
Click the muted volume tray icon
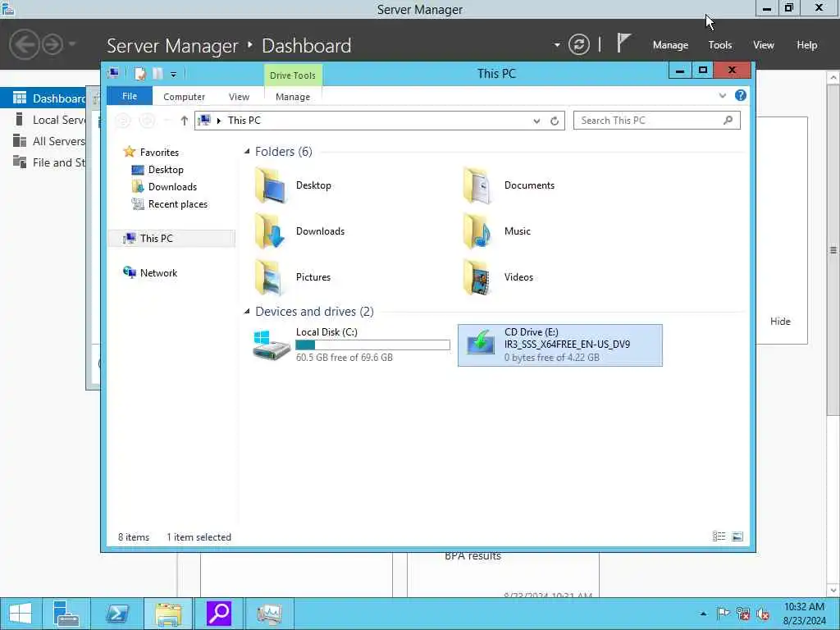763,614
